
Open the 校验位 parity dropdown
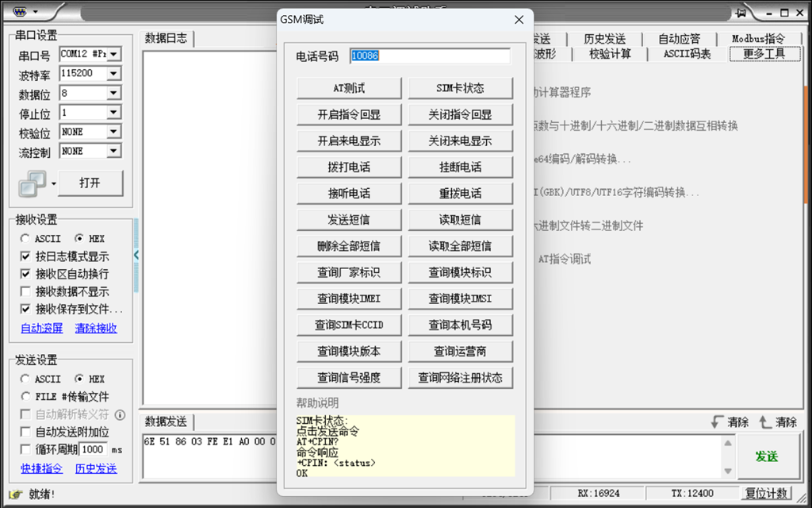tap(113, 132)
